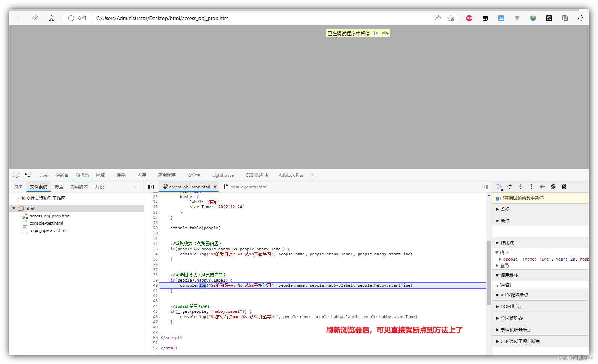This screenshot has width=598, height=364.
Task: Switch to 页面 navigator pane
Action: [18, 187]
